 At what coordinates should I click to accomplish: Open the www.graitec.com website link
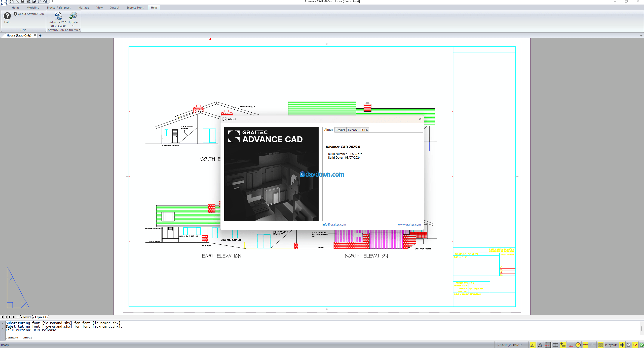[409, 225]
